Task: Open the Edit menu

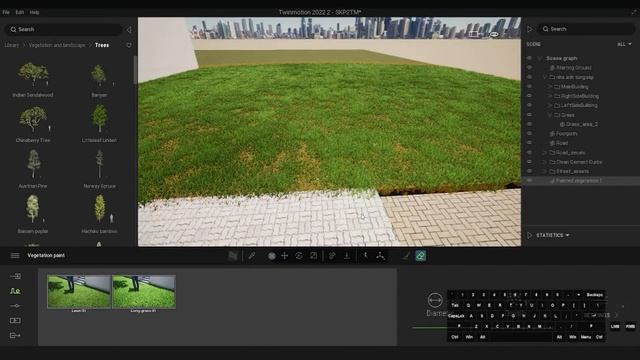Action: point(20,12)
